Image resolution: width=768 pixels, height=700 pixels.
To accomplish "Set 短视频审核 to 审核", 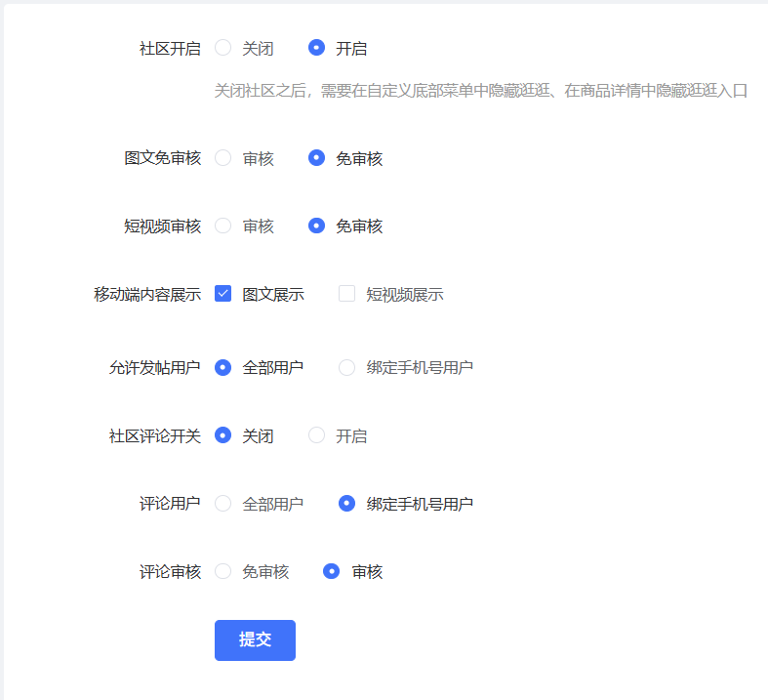I will click(x=223, y=226).
